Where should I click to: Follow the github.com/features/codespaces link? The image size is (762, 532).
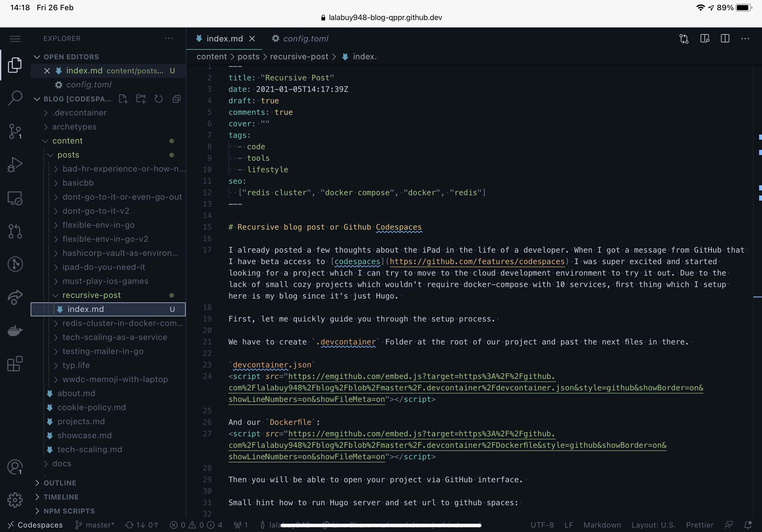click(477, 262)
